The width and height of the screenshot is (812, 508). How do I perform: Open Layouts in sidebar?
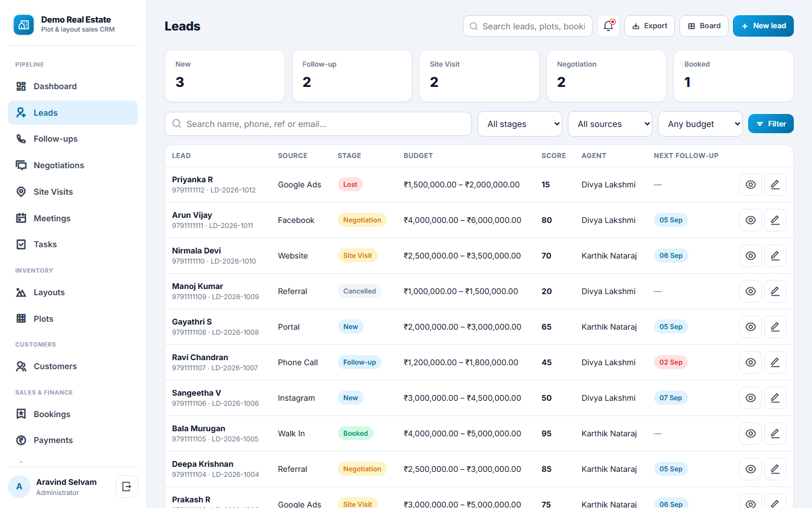[x=73, y=292]
